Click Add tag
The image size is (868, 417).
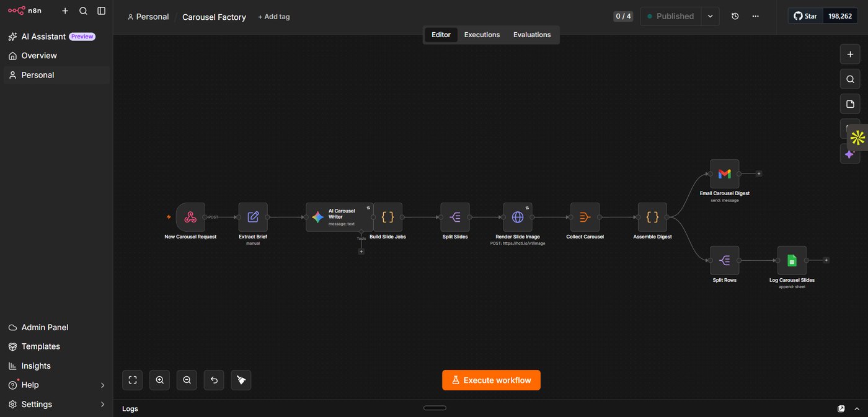click(x=273, y=17)
